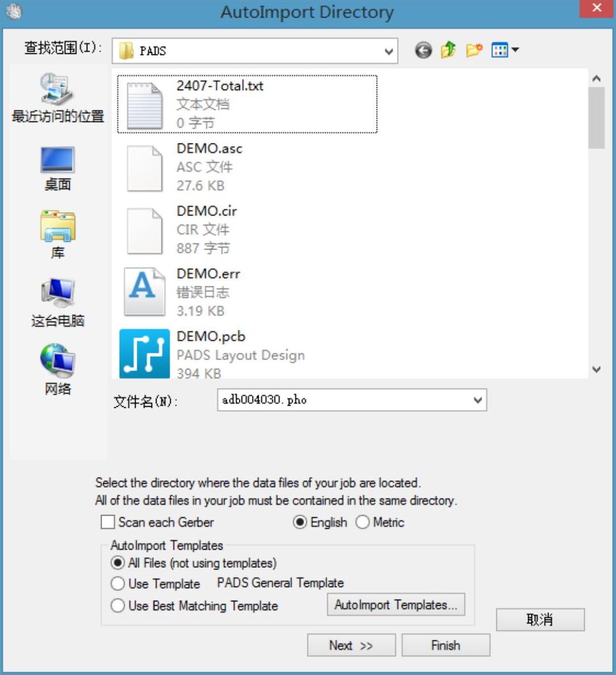Select the Metric units radio button
This screenshot has height=675, width=616.
[362, 522]
